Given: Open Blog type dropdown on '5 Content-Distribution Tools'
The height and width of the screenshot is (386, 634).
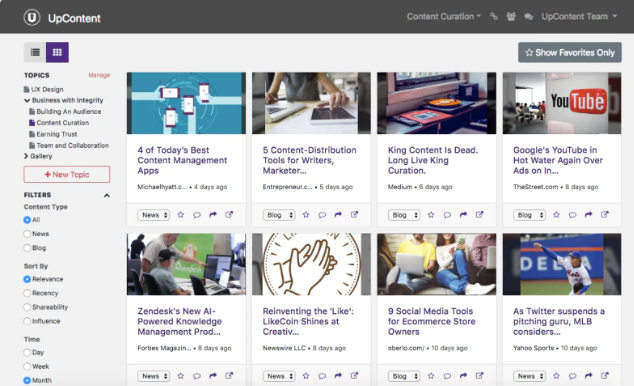Looking at the screenshot, I should coord(279,215).
